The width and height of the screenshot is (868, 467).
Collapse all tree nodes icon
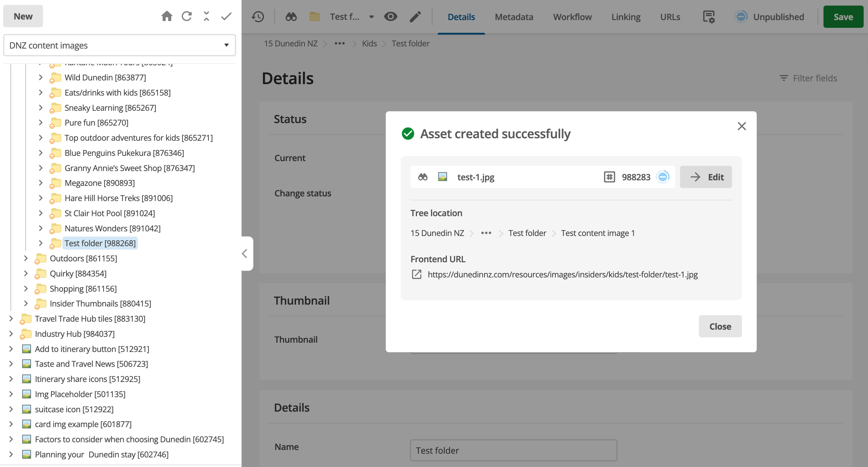click(206, 16)
